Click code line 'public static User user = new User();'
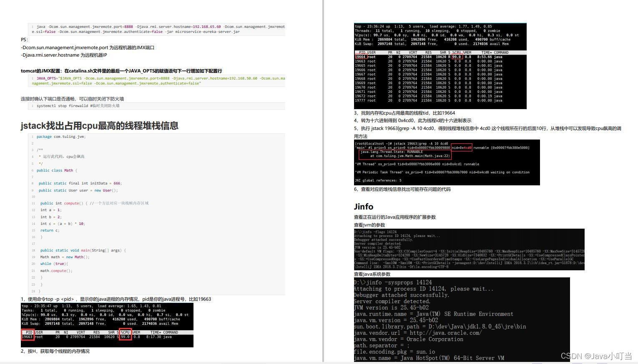 coord(78,190)
